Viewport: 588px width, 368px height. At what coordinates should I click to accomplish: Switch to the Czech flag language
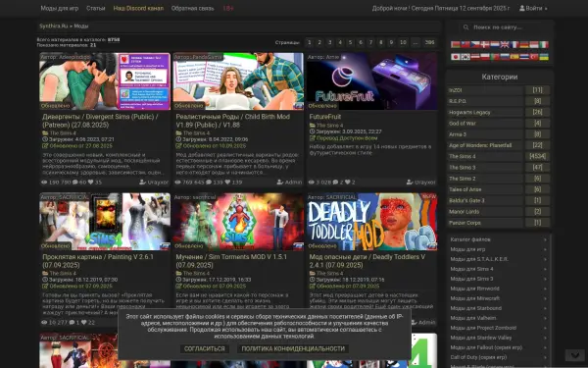(475, 44)
